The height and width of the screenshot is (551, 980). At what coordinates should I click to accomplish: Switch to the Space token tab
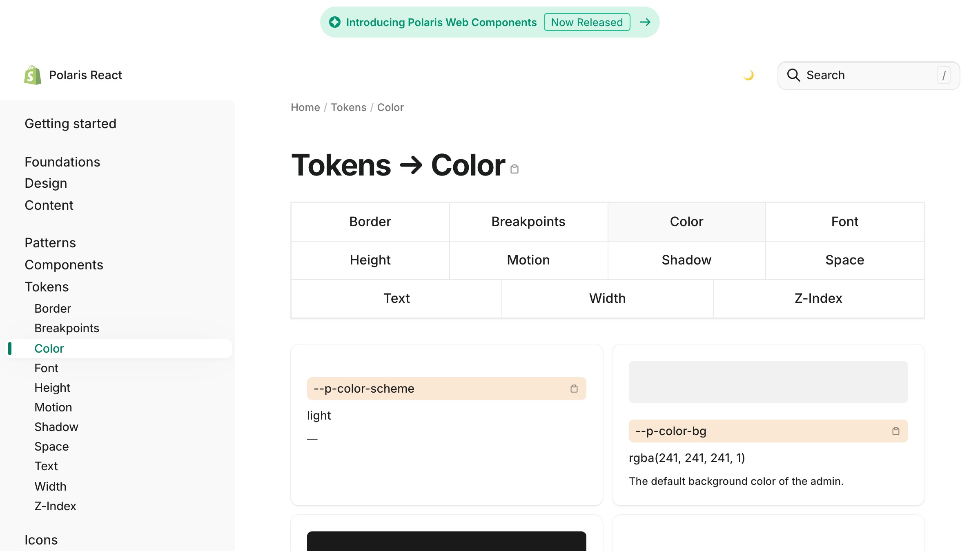(x=845, y=260)
